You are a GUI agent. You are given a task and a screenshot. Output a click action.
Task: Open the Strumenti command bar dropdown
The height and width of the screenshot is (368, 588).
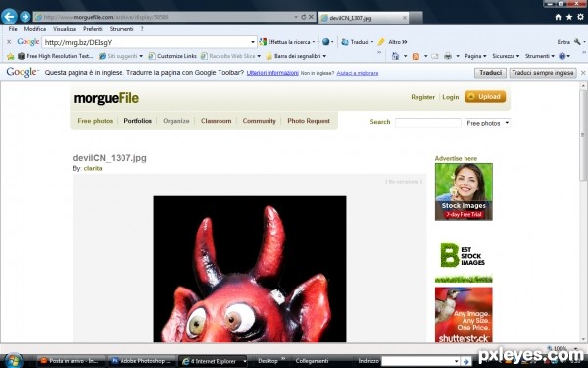(540, 56)
